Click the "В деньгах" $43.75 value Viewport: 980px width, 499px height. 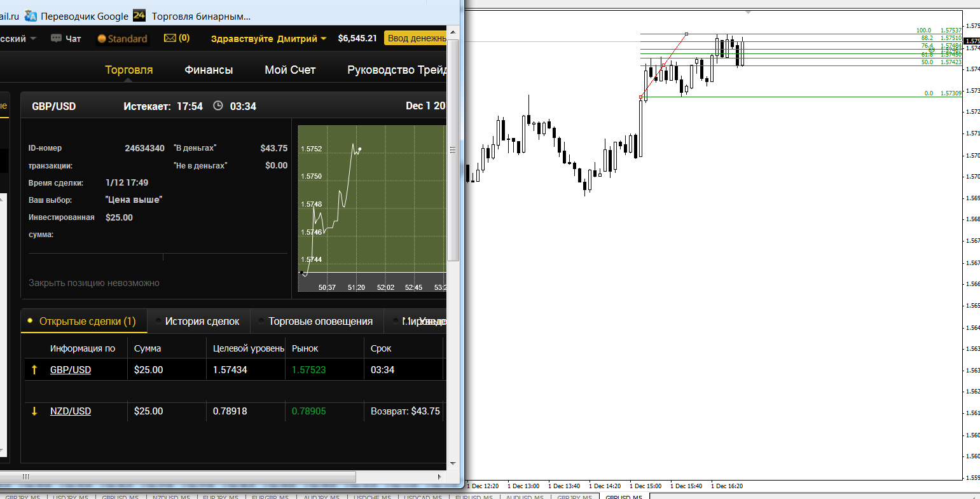point(274,148)
